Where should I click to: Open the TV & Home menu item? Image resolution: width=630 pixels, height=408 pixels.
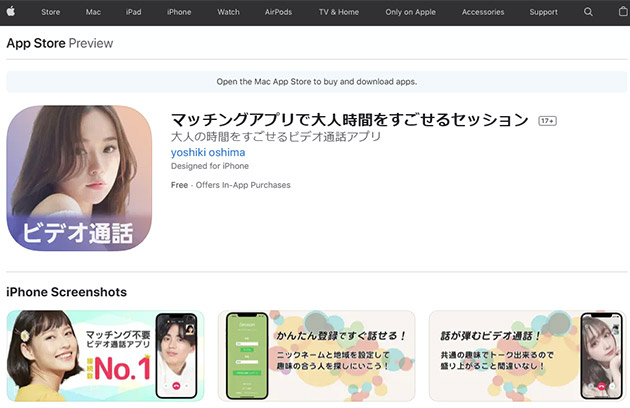(339, 12)
